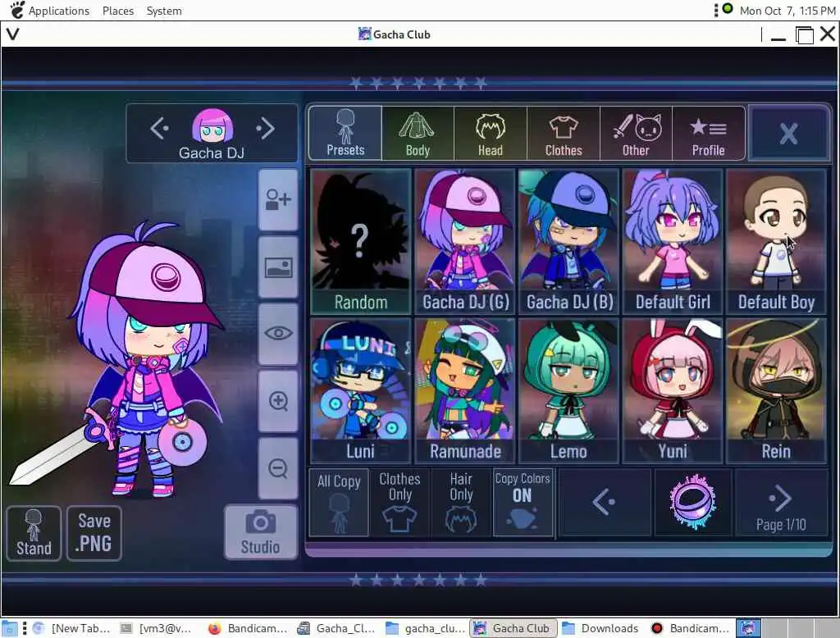Open the Places menu
The height and width of the screenshot is (638, 840).
(118, 11)
